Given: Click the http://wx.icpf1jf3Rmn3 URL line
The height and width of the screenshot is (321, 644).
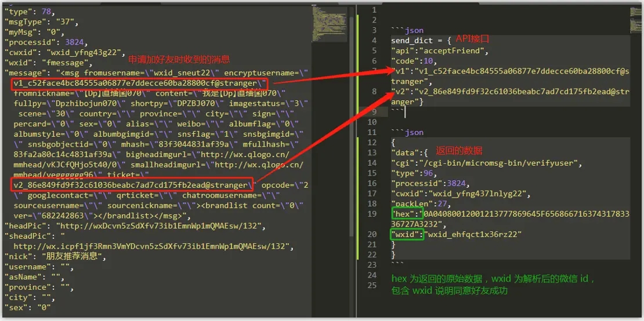Looking at the screenshot, I should [154, 246].
